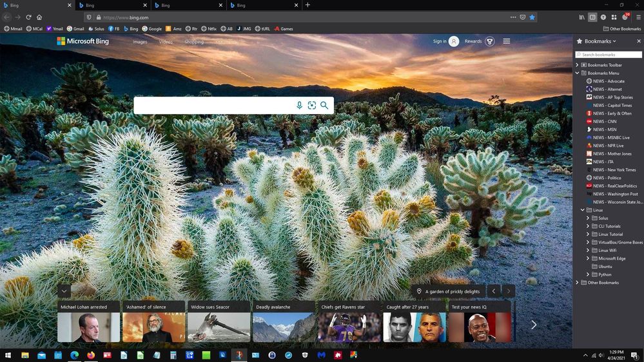Search by voice using microphone icon
Screen dimensions: 644x362
[299, 106]
